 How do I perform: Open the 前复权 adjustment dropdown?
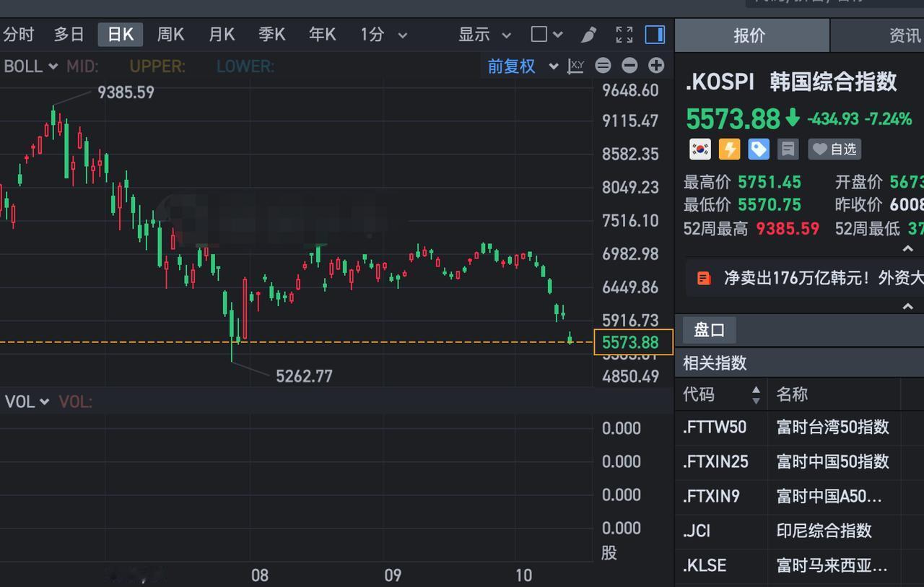pyautogui.click(x=523, y=66)
